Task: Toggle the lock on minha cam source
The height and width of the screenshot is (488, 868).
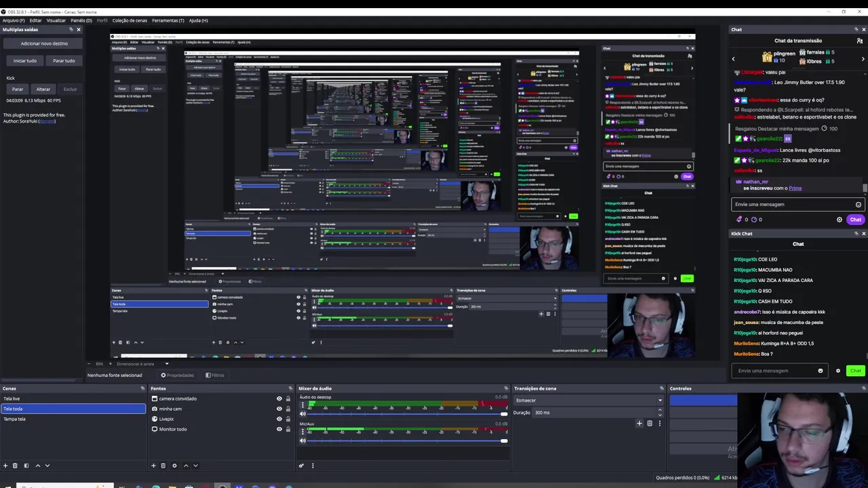Action: pos(288,409)
